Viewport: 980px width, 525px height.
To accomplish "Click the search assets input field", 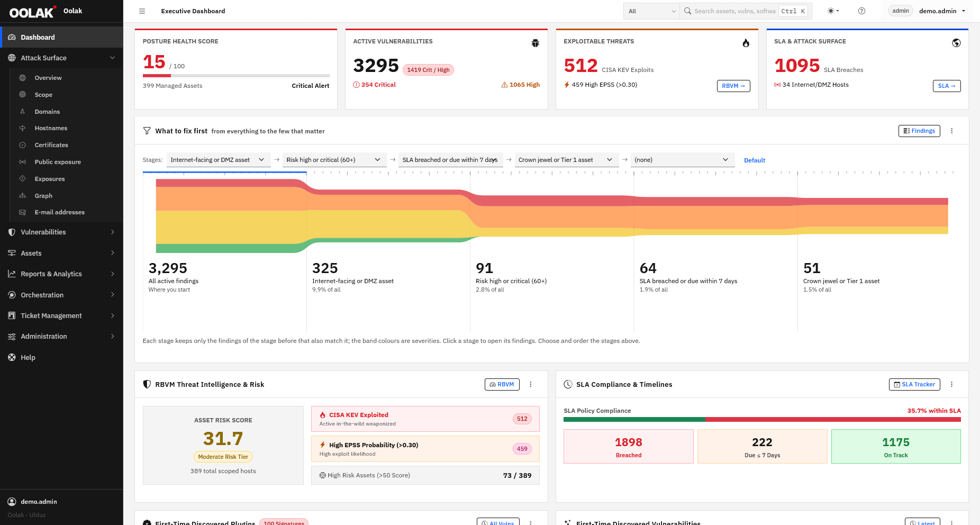I will coord(735,11).
